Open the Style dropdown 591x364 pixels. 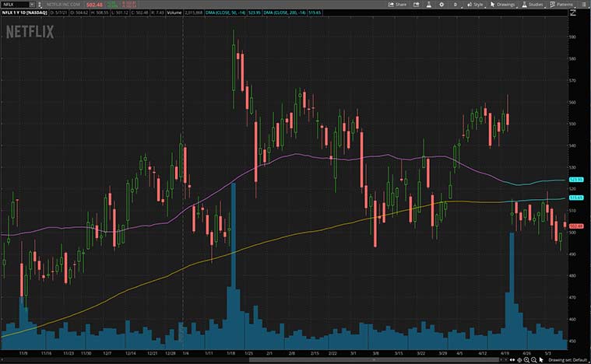(x=475, y=4)
